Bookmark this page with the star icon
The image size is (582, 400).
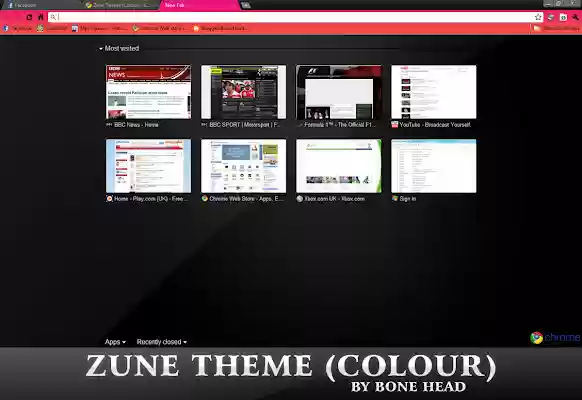(x=538, y=17)
